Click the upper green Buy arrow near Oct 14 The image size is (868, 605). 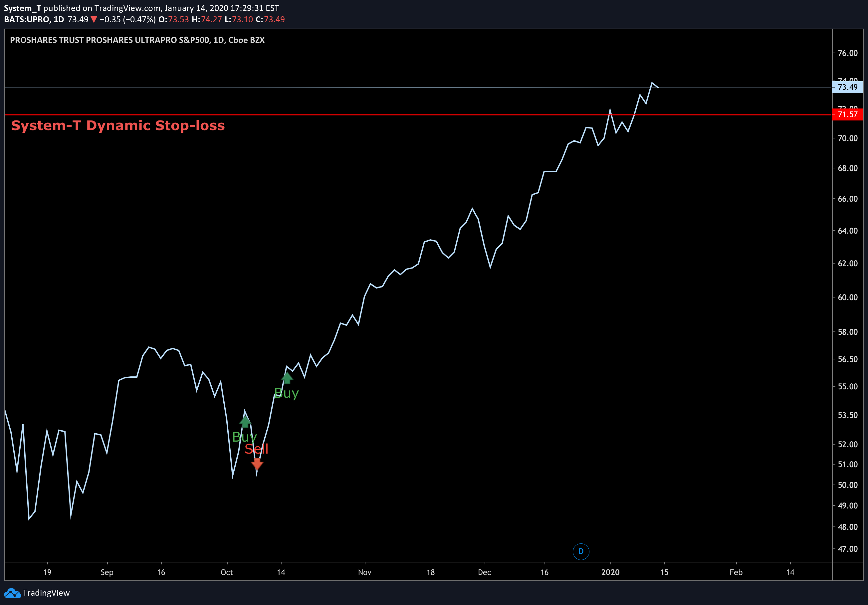point(287,378)
